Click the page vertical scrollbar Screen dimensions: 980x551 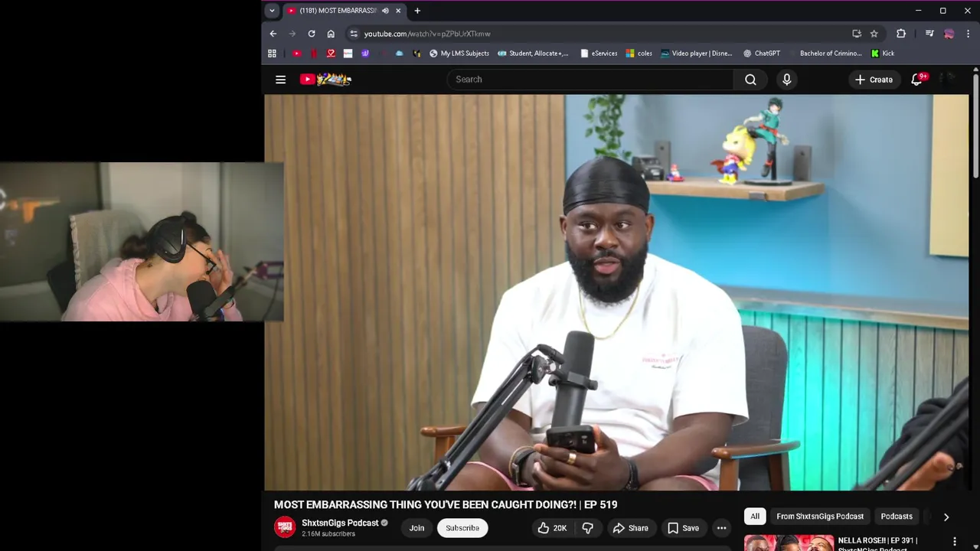976,126
